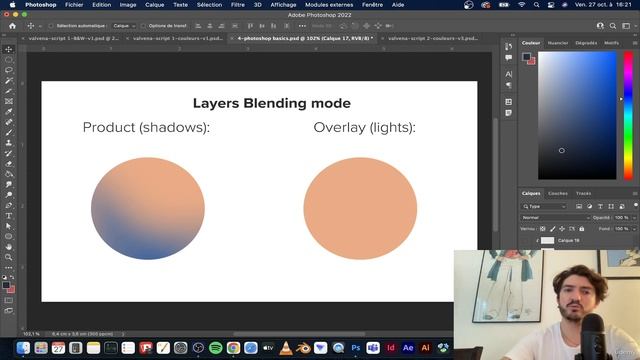Open Spotify from the Dock
The width and height of the screenshot is (640, 360).
click(x=216, y=348)
